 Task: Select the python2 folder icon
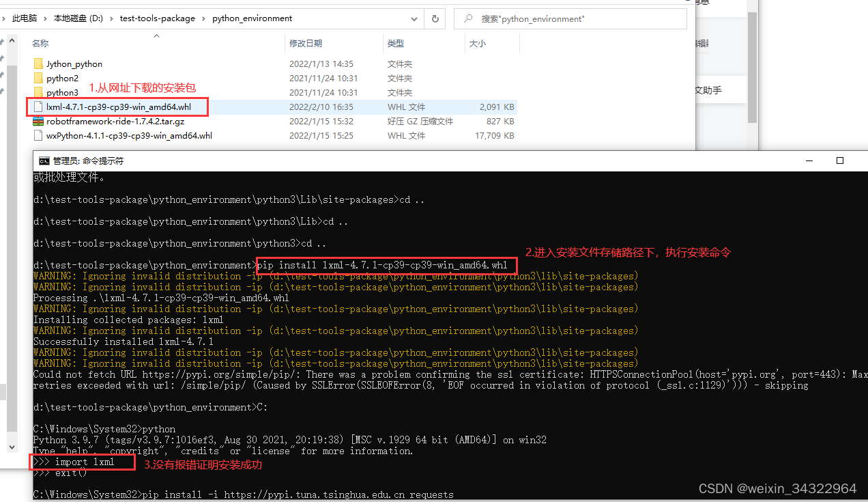click(x=38, y=79)
